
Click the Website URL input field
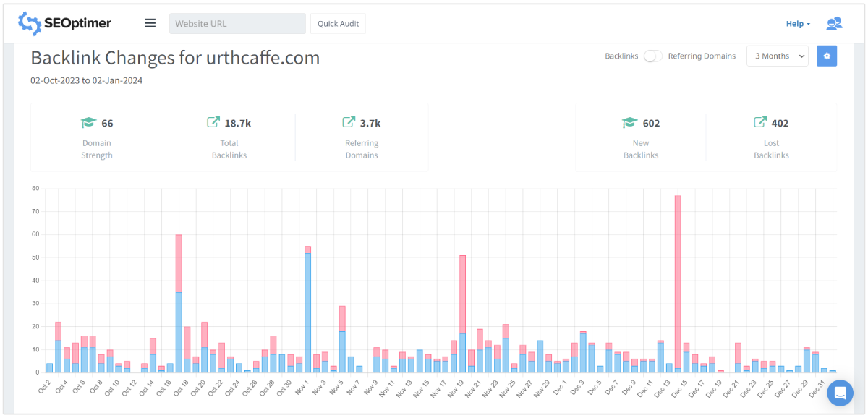(237, 22)
